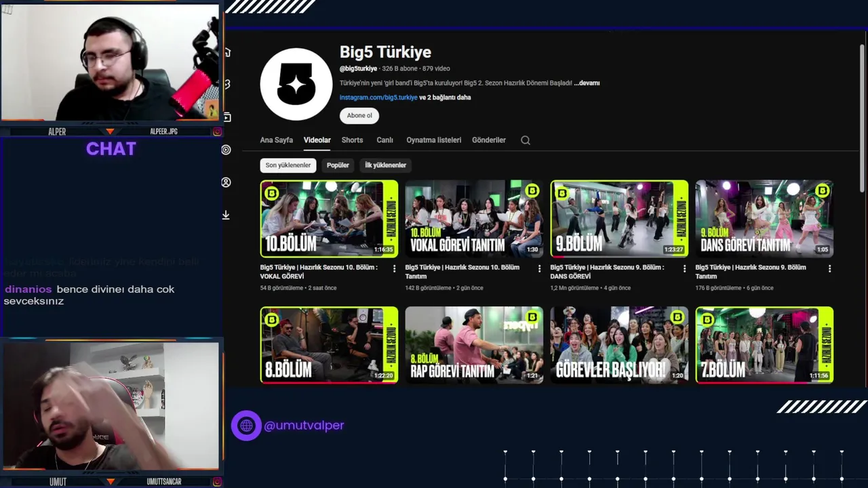The image size is (868, 488).
Task: Click ALPER's webcam feed
Action: tap(110, 62)
